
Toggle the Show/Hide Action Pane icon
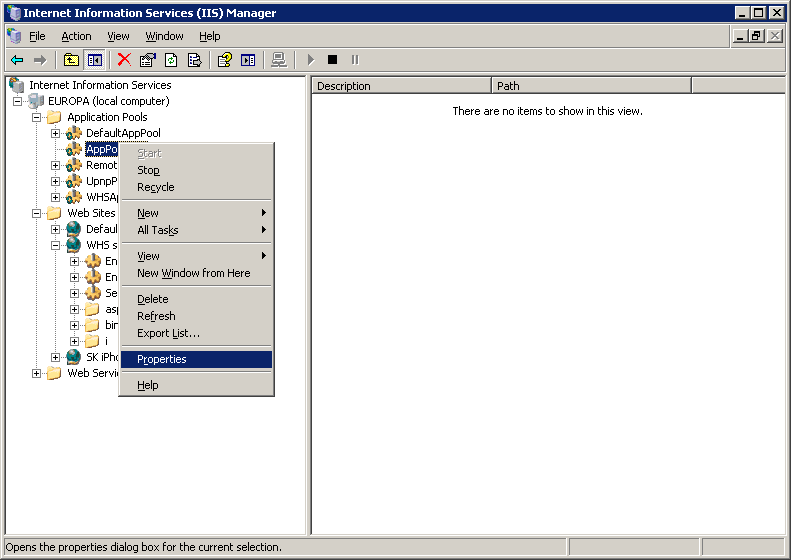[x=248, y=60]
